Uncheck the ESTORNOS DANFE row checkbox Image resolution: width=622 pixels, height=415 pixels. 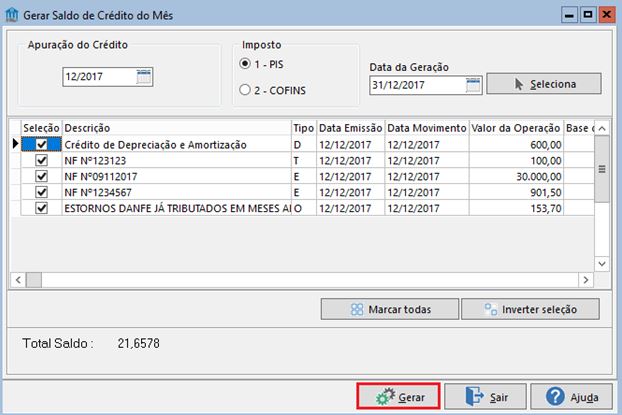[x=41, y=208]
